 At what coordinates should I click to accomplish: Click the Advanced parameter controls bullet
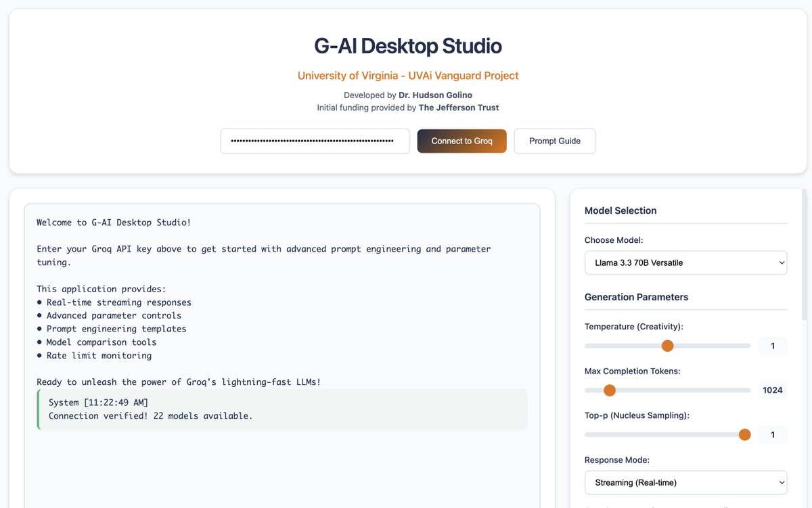coord(109,315)
